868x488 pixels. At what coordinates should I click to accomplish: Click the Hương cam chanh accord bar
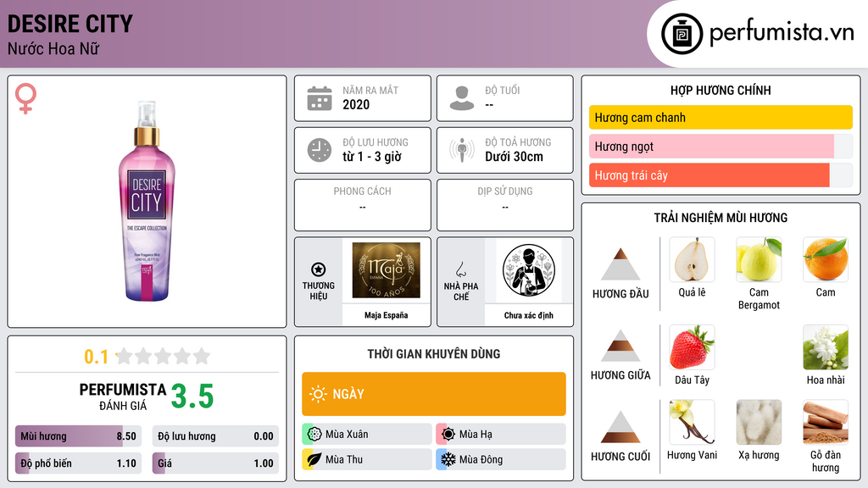[x=721, y=117]
